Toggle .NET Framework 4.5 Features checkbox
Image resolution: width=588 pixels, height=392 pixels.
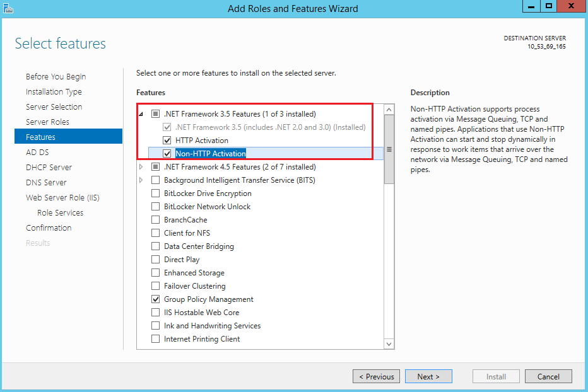point(155,167)
